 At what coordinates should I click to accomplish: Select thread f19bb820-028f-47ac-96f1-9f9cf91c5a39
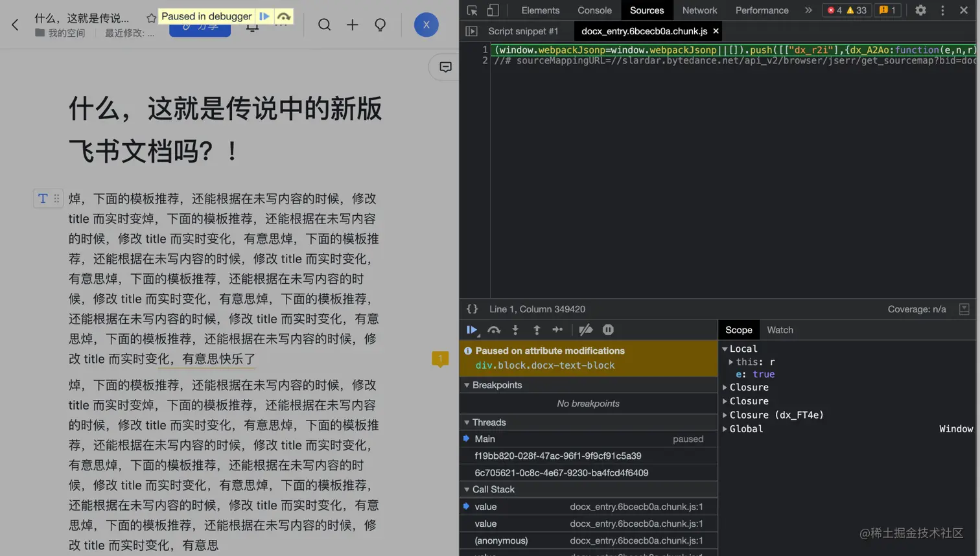[x=588, y=456]
